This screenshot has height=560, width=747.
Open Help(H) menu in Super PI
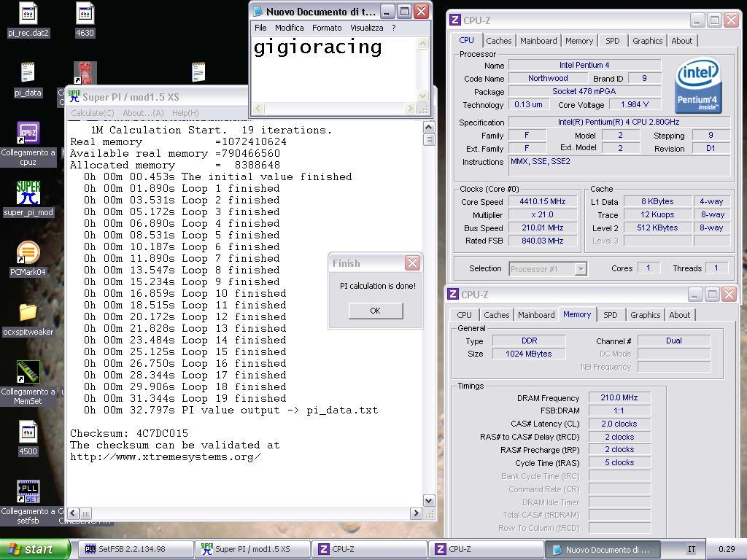185,113
